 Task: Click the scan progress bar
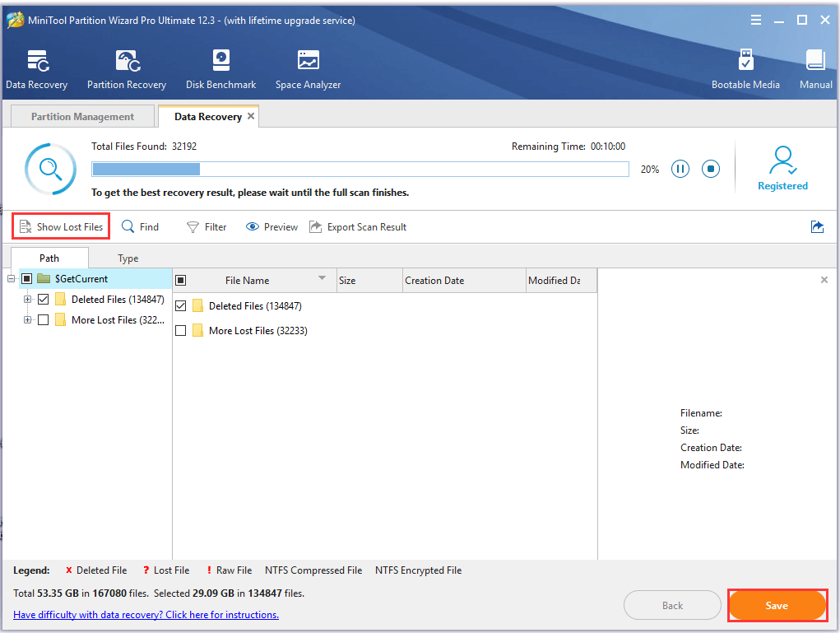click(x=360, y=169)
